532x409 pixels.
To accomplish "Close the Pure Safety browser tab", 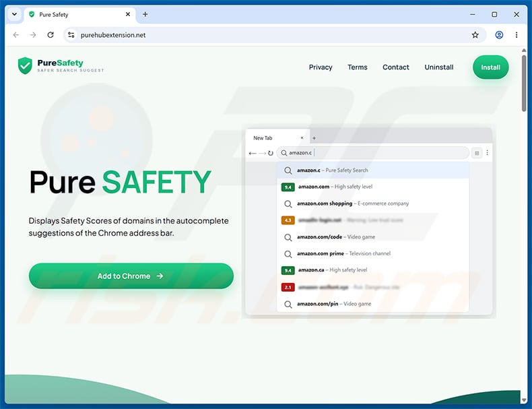I will pos(127,14).
